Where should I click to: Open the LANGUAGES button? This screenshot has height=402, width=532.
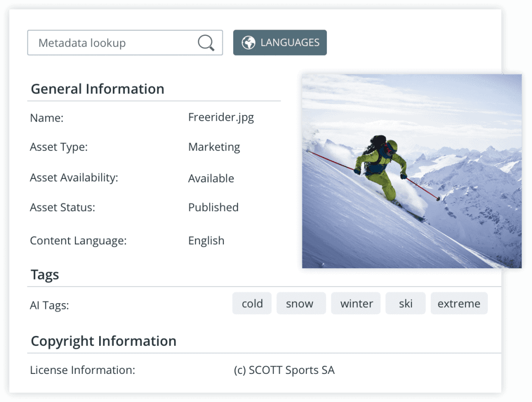[280, 43]
